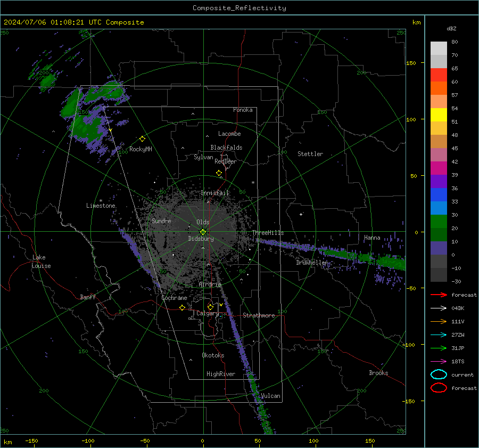Click the white asterisk marker above Limestone
The image size is (479, 448).
101,201
